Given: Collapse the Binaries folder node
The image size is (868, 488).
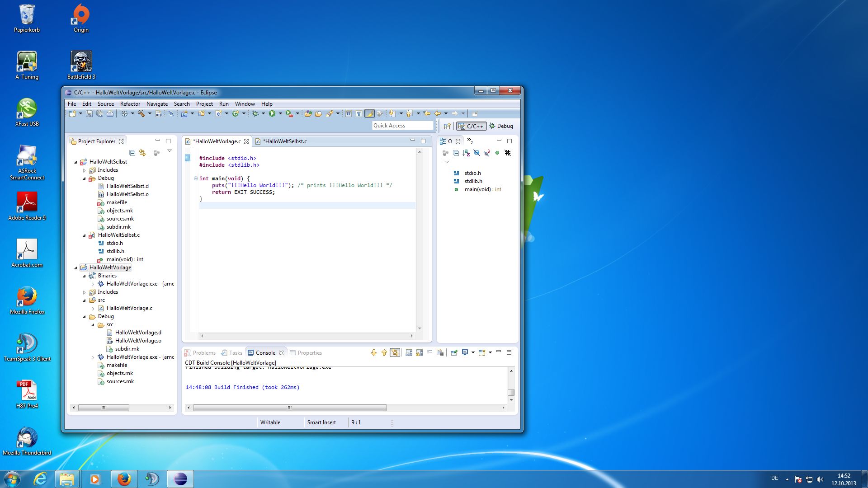Looking at the screenshot, I should [x=84, y=276].
